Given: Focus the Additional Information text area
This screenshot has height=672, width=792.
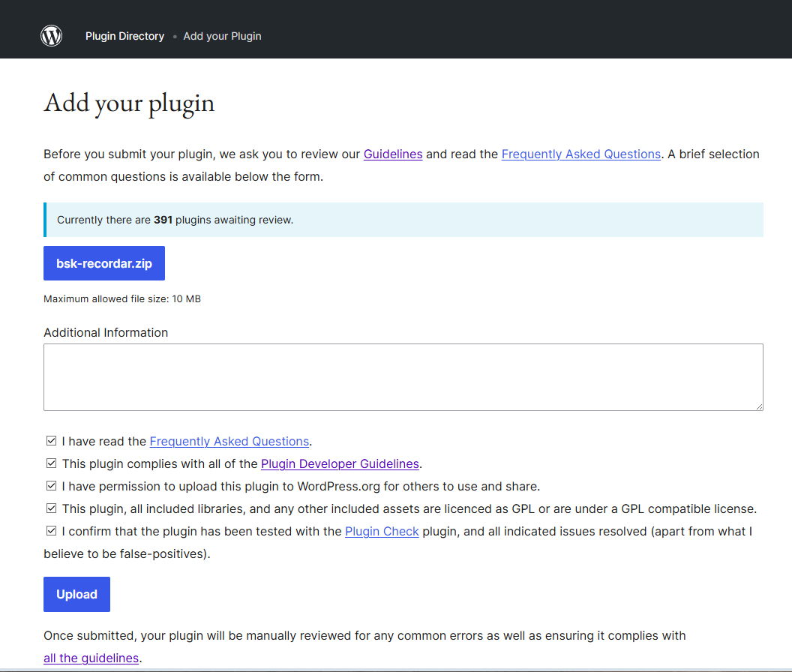Looking at the screenshot, I should pyautogui.click(x=403, y=376).
